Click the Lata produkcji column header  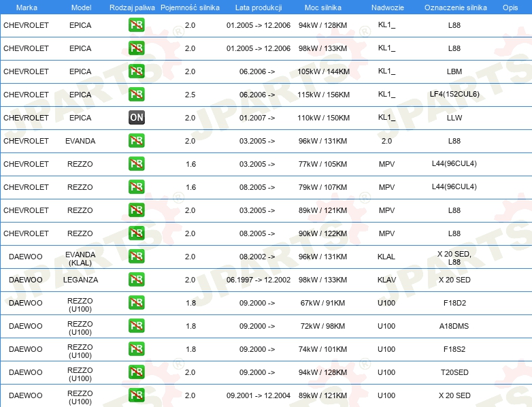259,7
